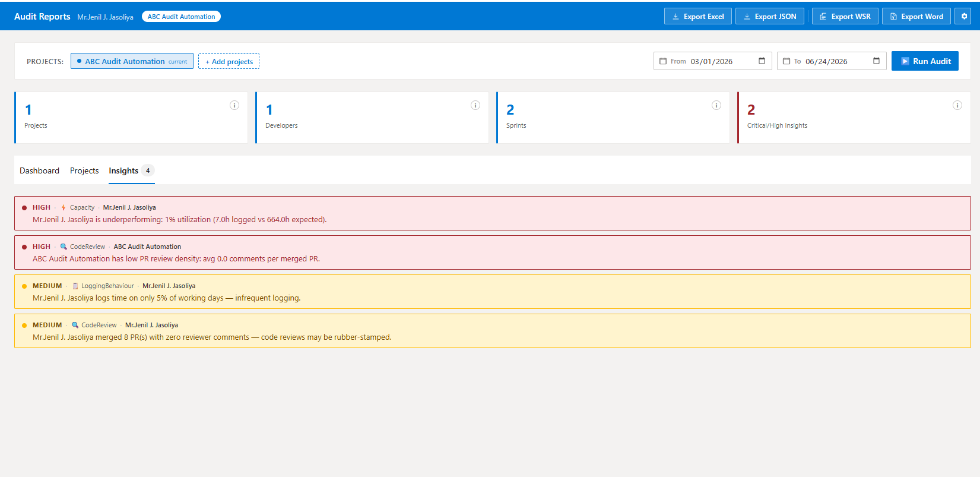Click the Capacity category label
980x477 pixels.
point(82,207)
